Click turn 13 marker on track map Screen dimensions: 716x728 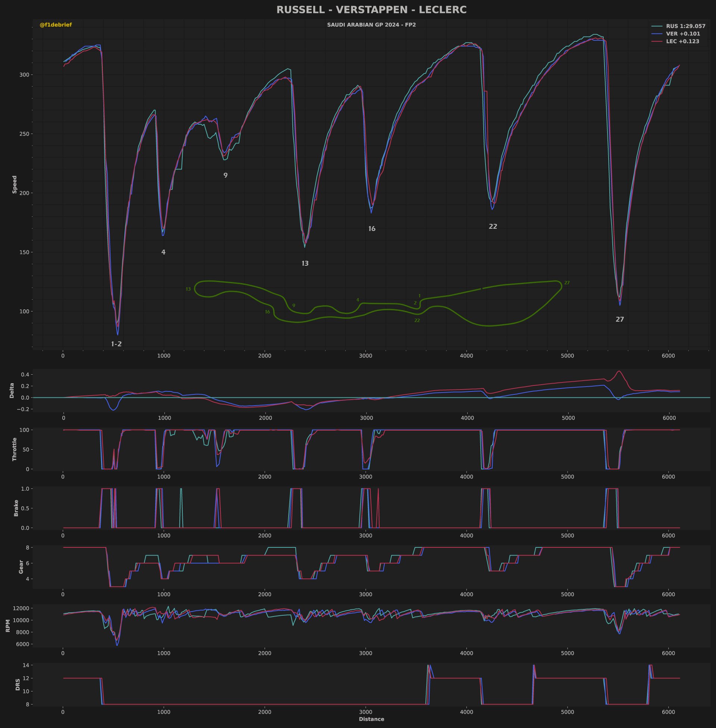(188, 289)
